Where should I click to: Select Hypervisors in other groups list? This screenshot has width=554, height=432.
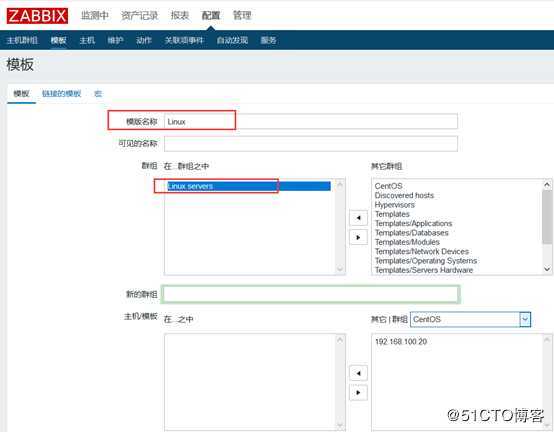coord(395,205)
